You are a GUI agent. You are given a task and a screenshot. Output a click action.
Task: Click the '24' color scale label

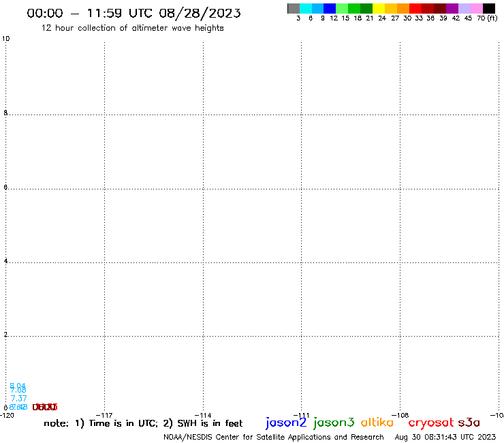(x=382, y=18)
